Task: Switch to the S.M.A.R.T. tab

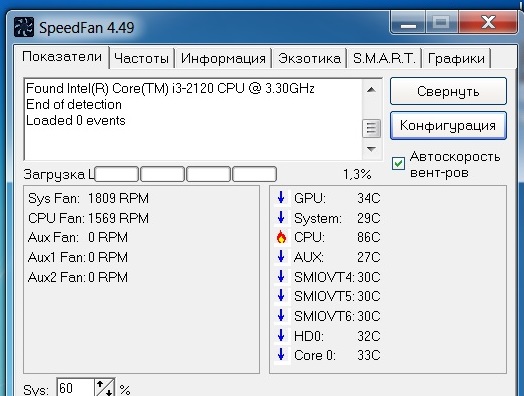Action: pyautogui.click(x=384, y=58)
